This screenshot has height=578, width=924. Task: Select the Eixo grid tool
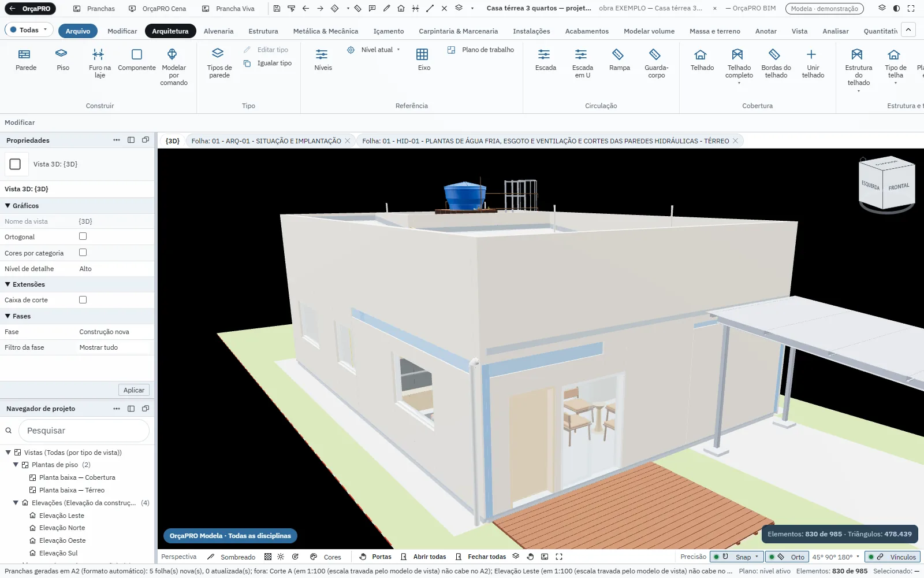(424, 60)
